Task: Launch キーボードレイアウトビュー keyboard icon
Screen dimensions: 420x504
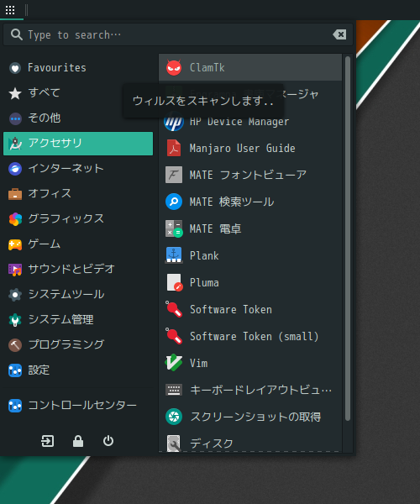Action: [x=174, y=390]
